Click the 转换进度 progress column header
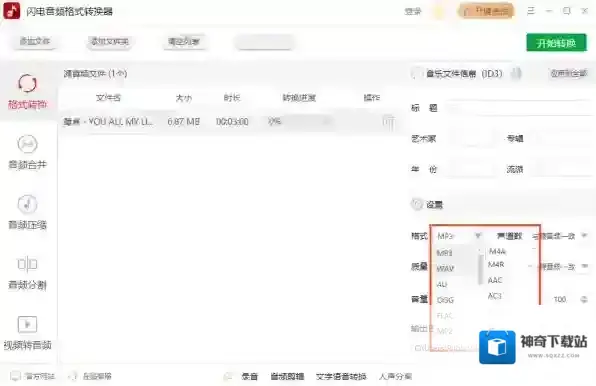596x386 pixels. pyautogui.click(x=299, y=98)
